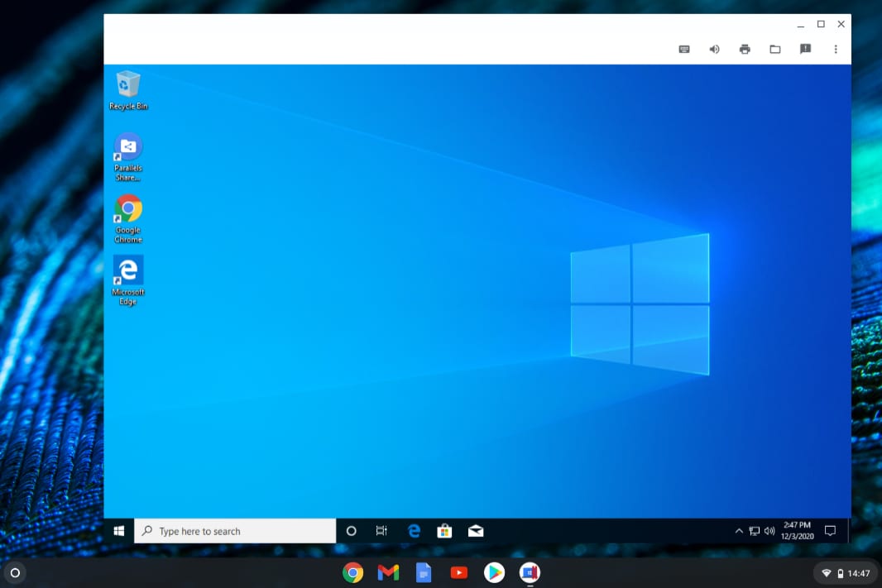Open the Recycle Bin desktop icon
The height and width of the screenshot is (588, 882).
(x=128, y=89)
